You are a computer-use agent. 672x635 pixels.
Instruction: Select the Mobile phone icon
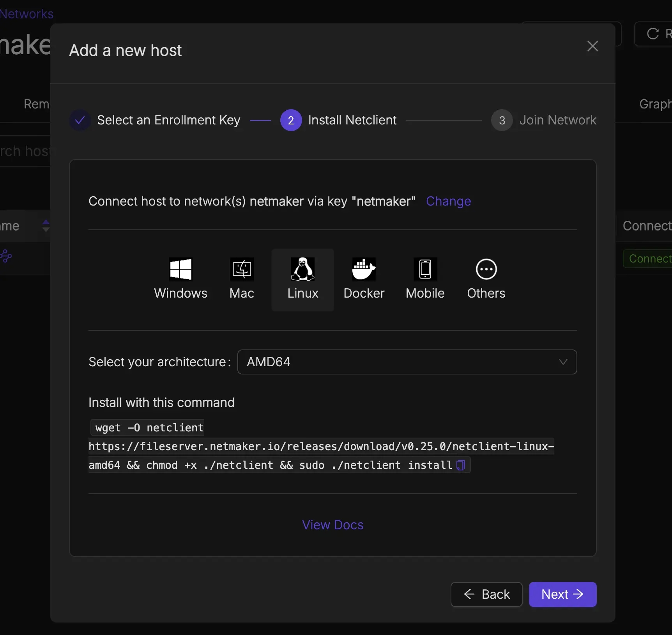point(425,269)
